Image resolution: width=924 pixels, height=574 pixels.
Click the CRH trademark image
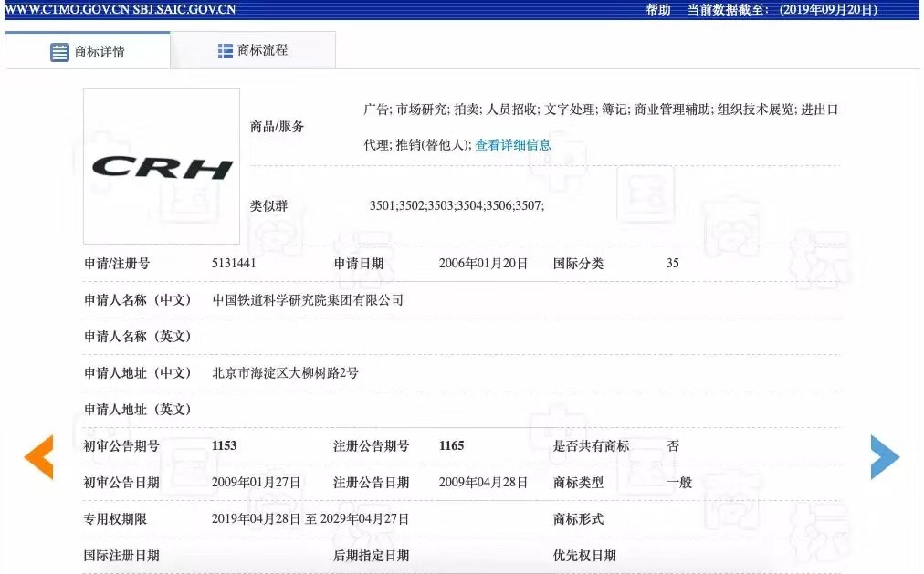pos(162,166)
